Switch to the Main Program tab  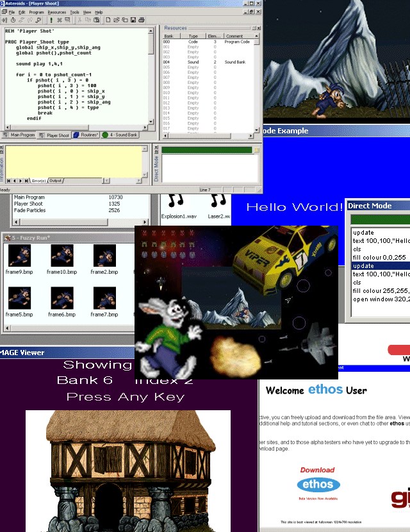pos(19,135)
